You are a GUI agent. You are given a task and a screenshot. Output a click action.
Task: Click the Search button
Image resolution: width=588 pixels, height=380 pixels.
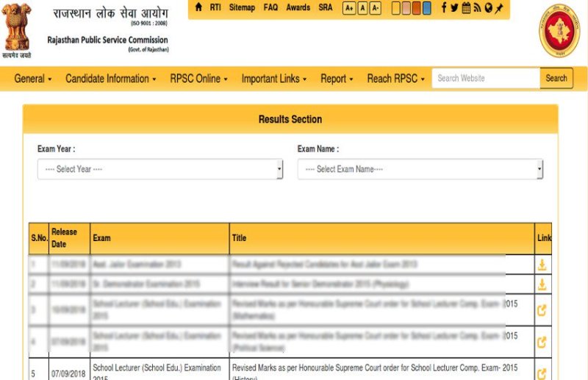pyautogui.click(x=556, y=79)
